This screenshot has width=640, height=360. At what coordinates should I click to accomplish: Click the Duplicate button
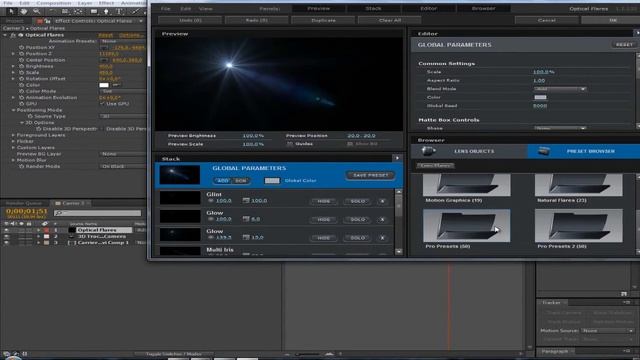(323, 20)
